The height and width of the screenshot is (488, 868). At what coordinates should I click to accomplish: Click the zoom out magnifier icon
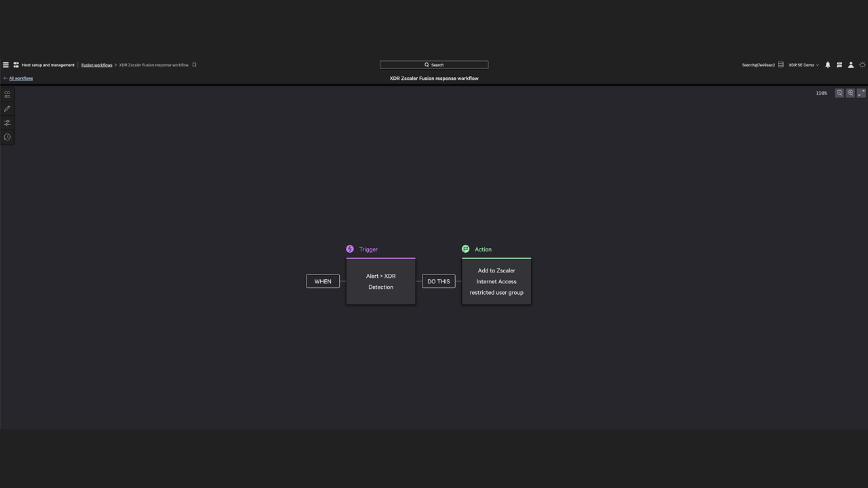click(840, 93)
